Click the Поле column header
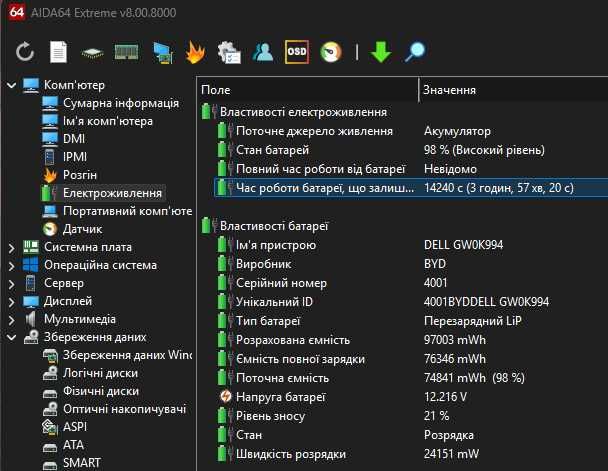The image size is (608, 471). point(308,90)
